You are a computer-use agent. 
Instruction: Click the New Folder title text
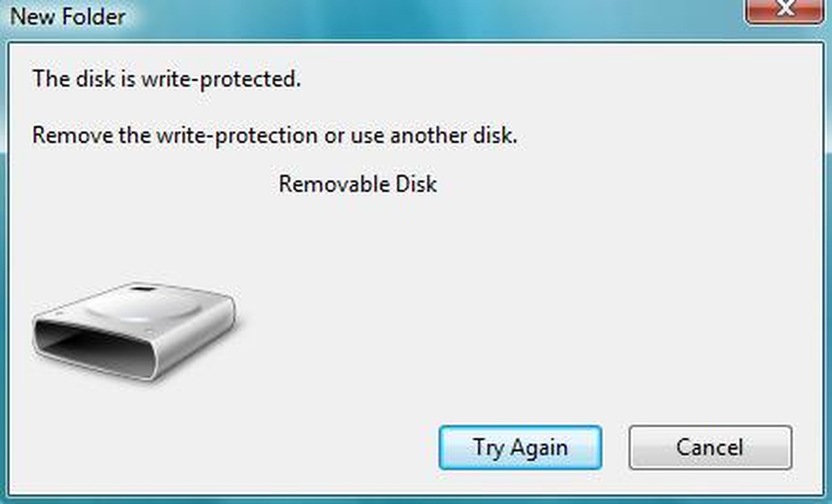(68, 17)
